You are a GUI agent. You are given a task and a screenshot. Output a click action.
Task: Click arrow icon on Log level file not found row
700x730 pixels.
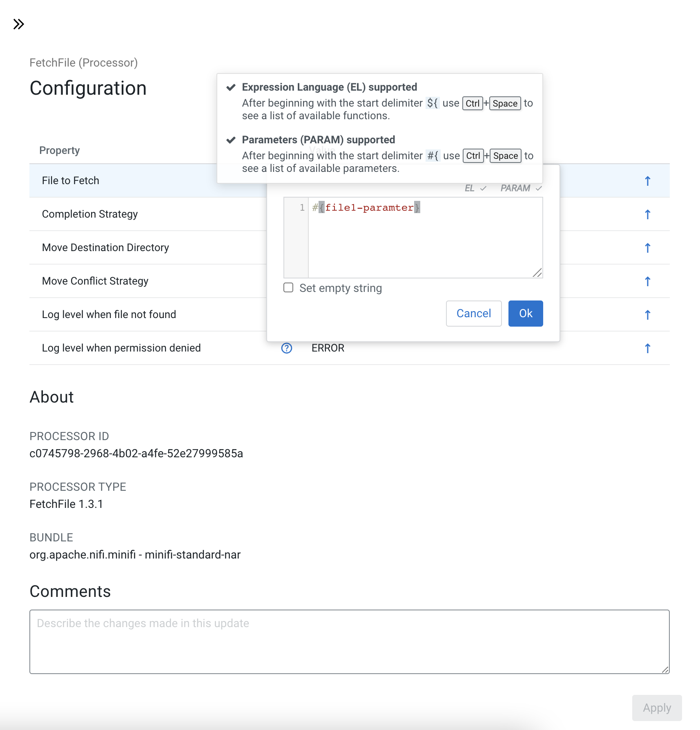tap(647, 315)
